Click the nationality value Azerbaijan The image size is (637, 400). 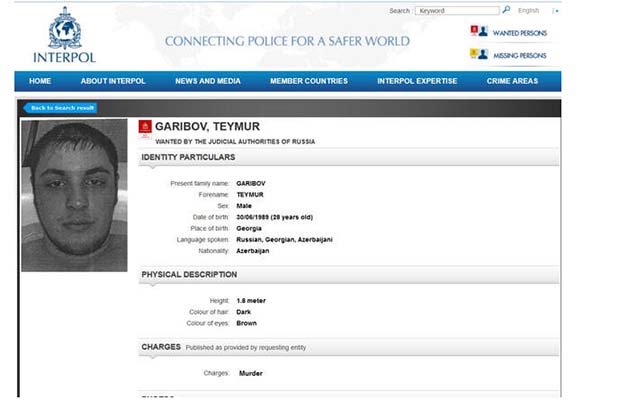253,251
